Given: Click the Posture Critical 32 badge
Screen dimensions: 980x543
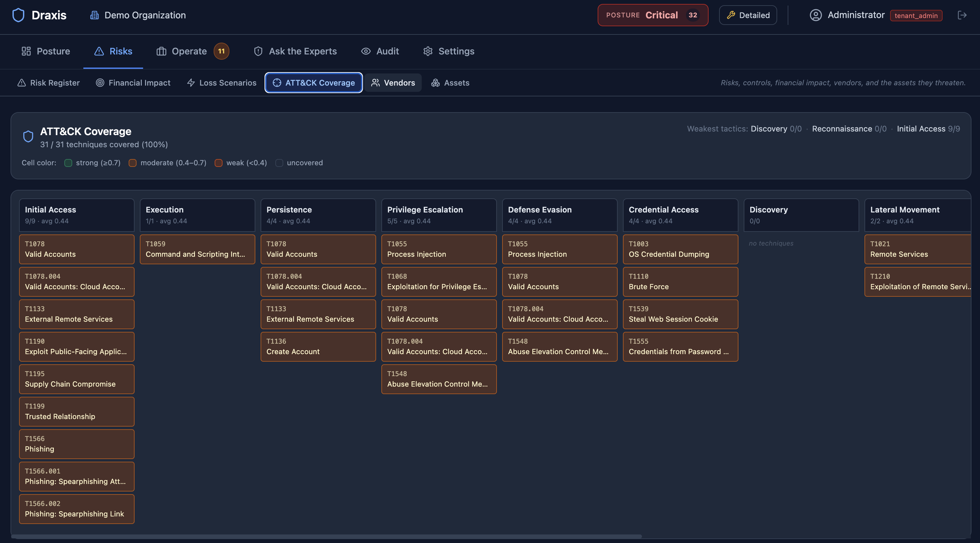Looking at the screenshot, I should point(653,15).
